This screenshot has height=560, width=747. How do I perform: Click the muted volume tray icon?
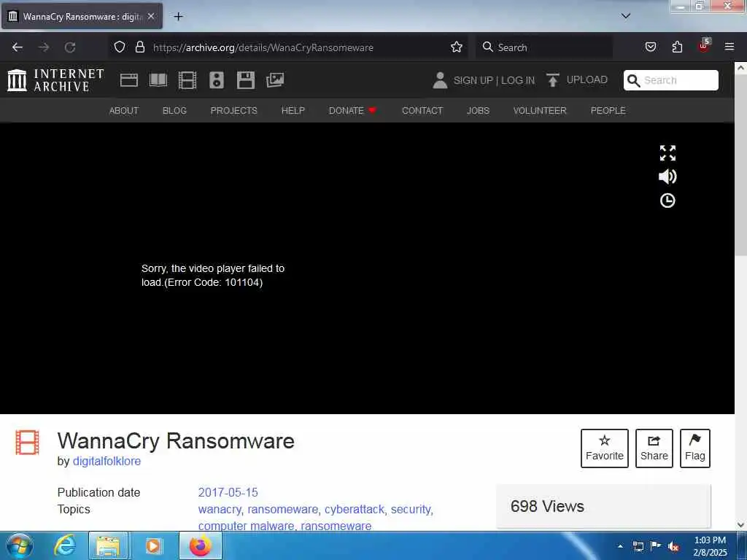(x=673, y=546)
